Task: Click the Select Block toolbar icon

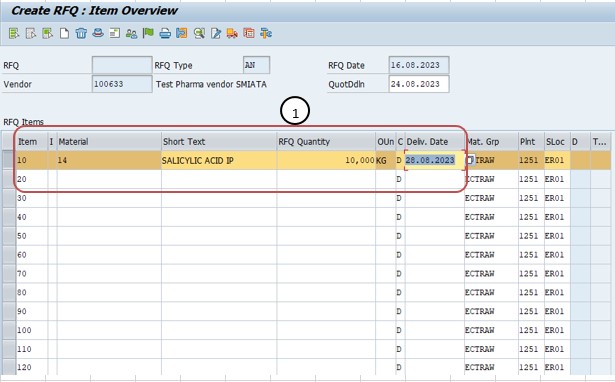Action: point(47,33)
